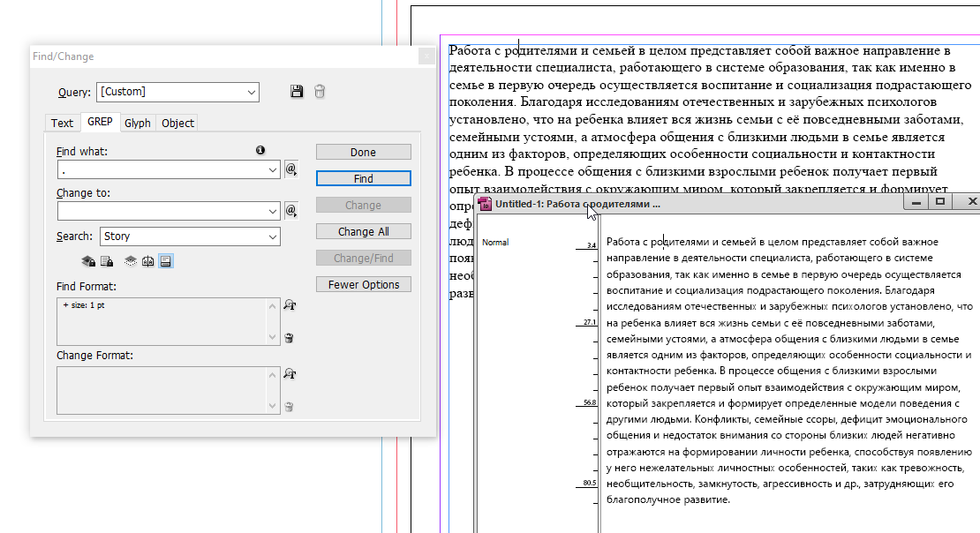Image resolution: width=980 pixels, height=533 pixels.
Task: Specify attributes to find in Find Format
Action: (x=289, y=305)
